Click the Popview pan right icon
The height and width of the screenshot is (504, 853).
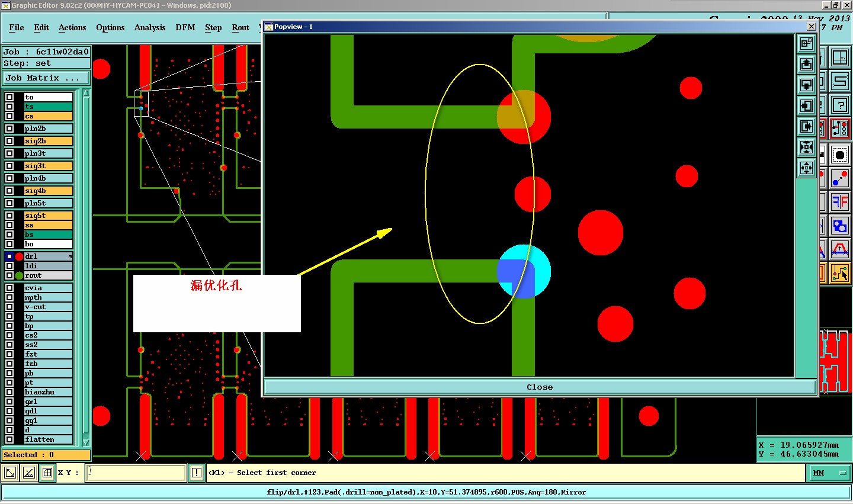[x=806, y=126]
